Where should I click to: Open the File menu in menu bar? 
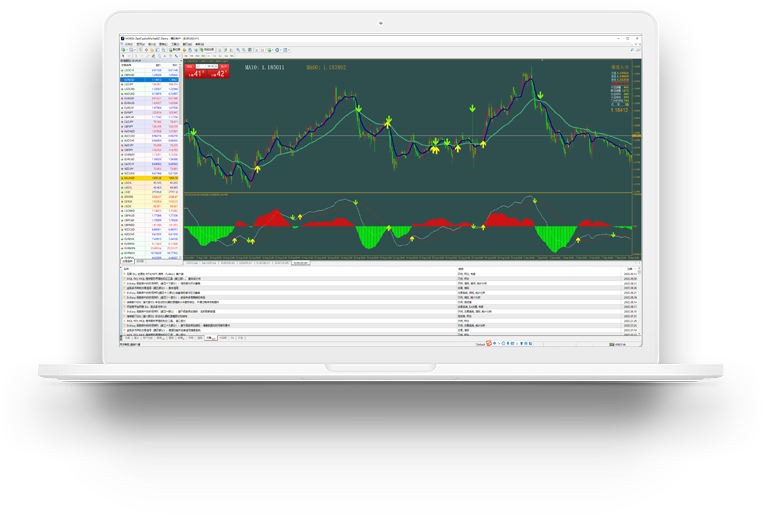[x=126, y=45]
